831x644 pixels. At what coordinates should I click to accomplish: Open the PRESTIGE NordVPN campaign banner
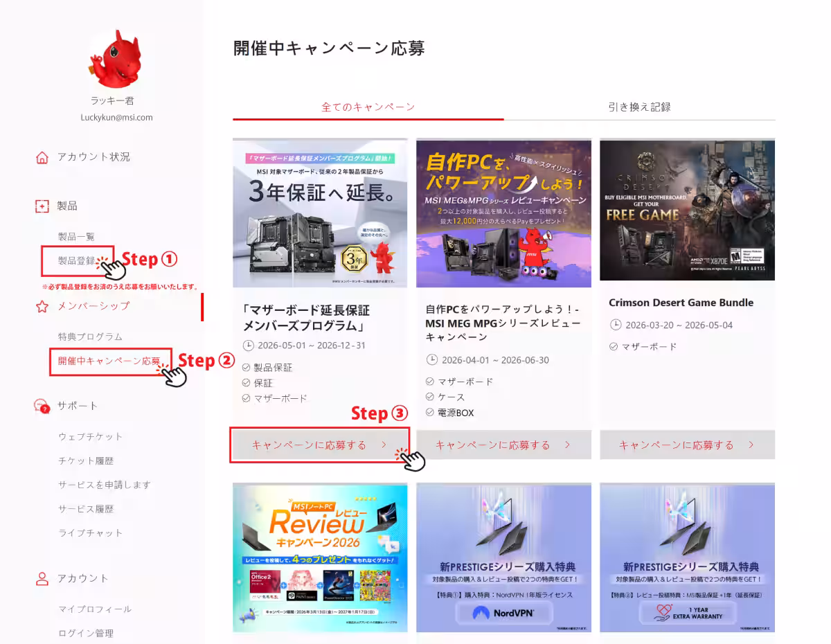point(503,558)
